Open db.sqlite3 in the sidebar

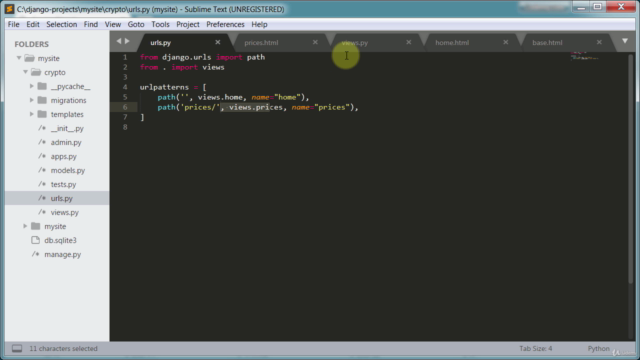[x=60, y=240]
